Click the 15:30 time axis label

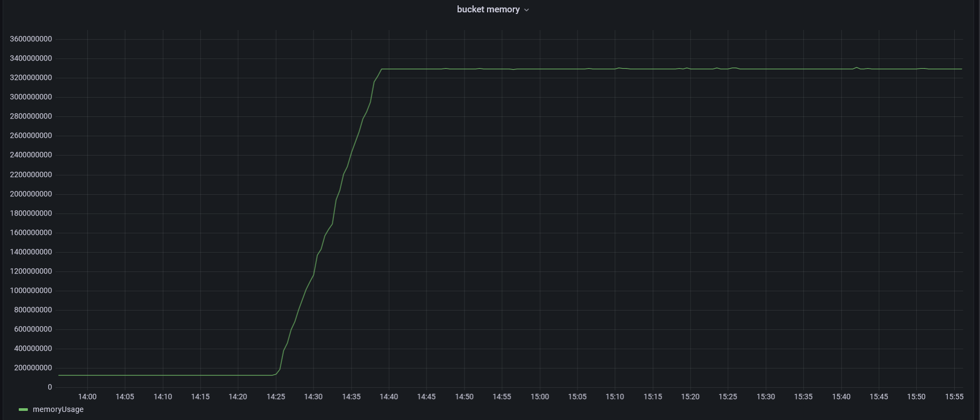[x=766, y=397]
